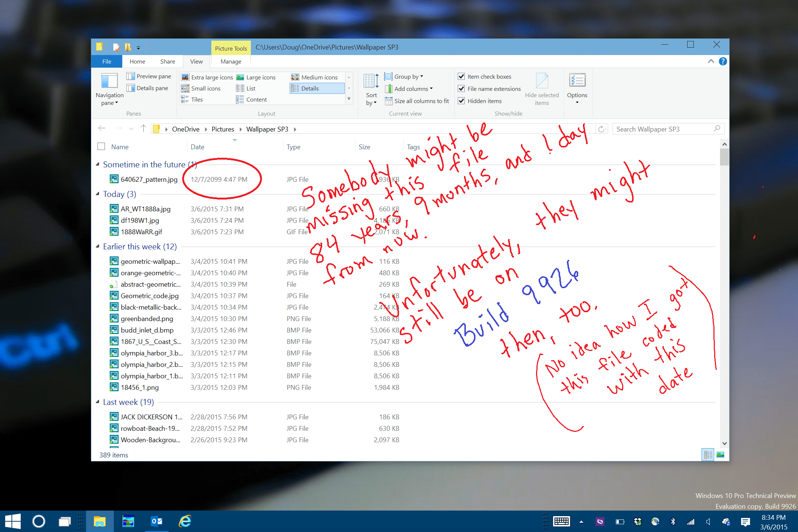Open Windows Start menu
Screen dimensions: 798x532
point(13,521)
